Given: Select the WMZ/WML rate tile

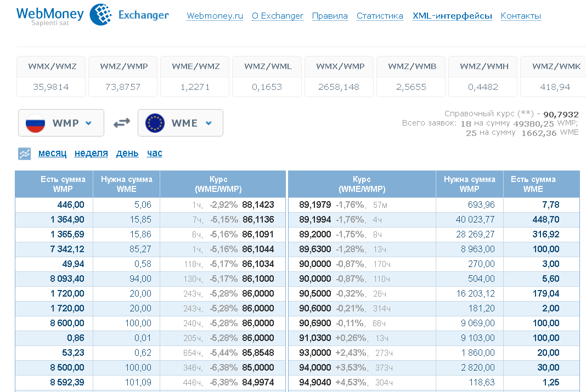Looking at the screenshot, I should 267,77.
